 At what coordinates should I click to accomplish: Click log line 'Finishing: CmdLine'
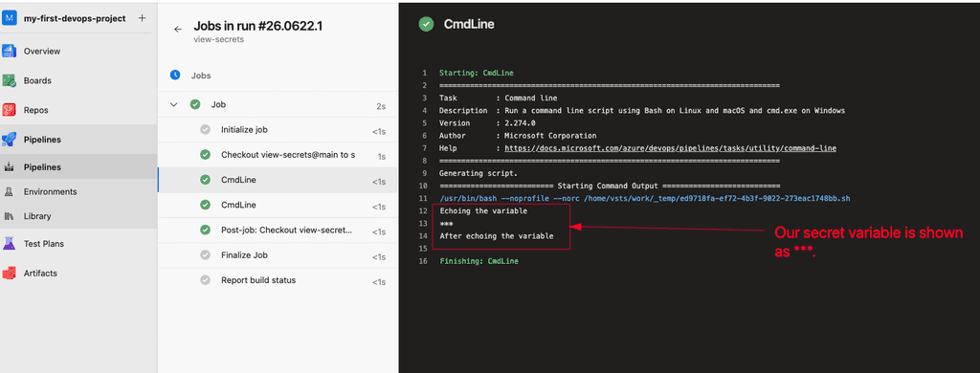479,261
